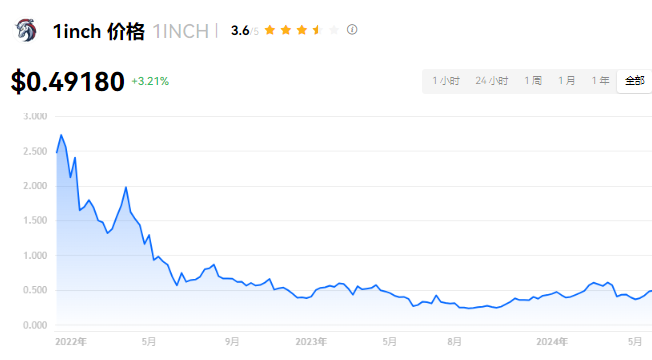This screenshot has width=652, height=360.
Task: Click the 3.6 rating score text
Action: tap(240, 30)
